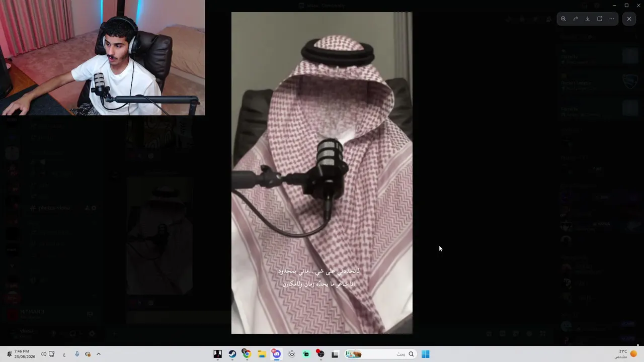The image size is (644, 362).
Task: Click the microphone tray icon
Action: point(77,354)
